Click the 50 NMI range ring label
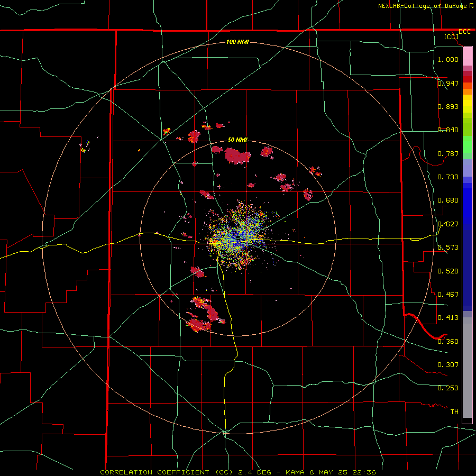 tap(237, 140)
